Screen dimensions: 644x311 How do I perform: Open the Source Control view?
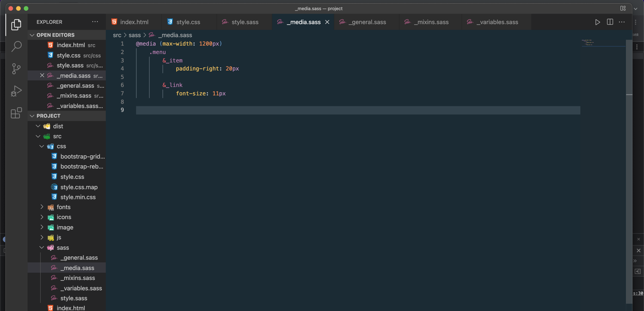tap(16, 69)
